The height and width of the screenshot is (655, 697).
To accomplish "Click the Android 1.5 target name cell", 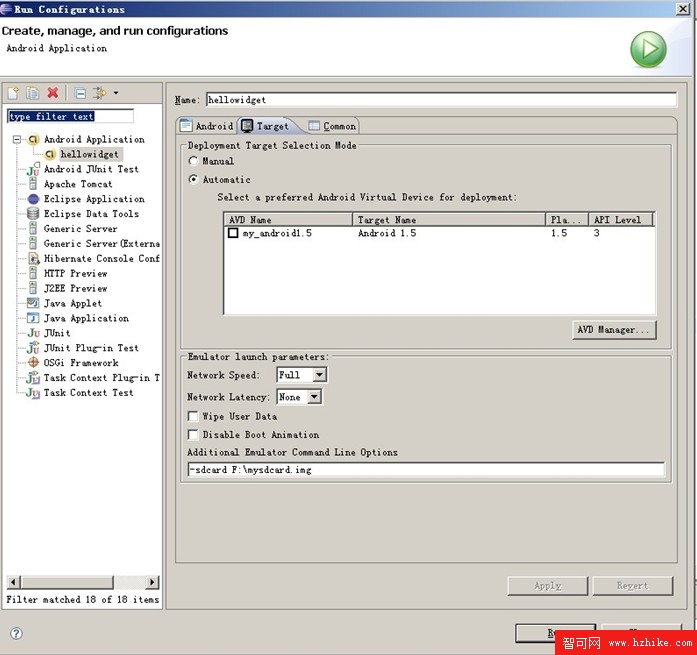I will tap(387, 233).
